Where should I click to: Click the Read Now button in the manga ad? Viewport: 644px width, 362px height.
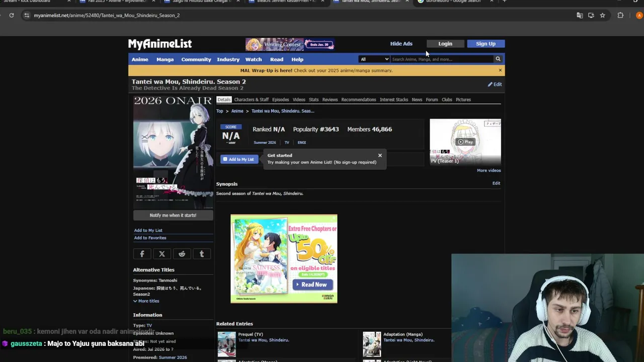311,285
